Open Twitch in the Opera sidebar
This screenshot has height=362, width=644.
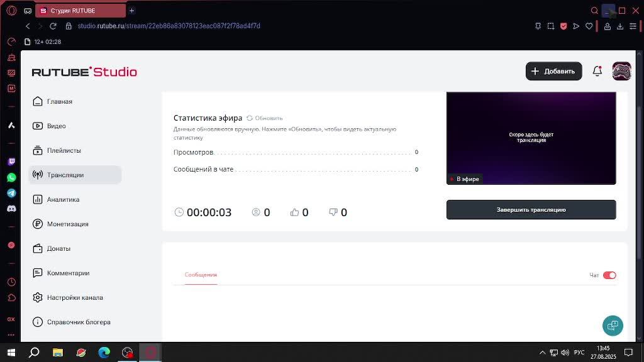11,162
